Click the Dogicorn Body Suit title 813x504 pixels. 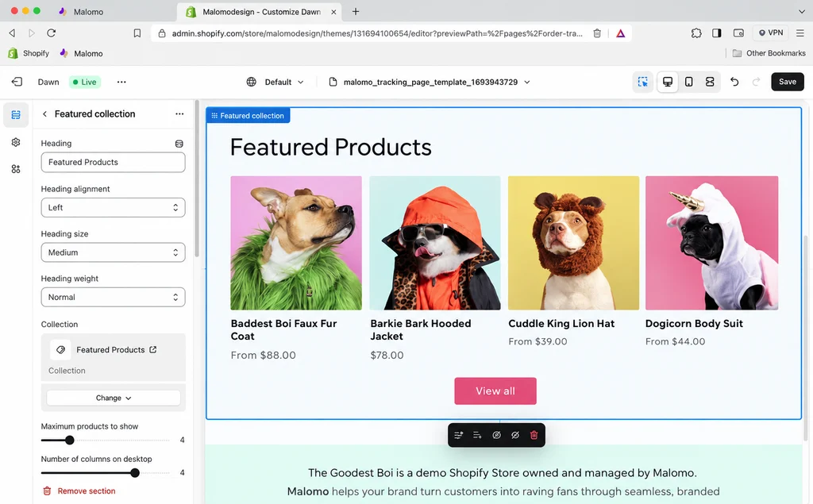[x=694, y=324]
